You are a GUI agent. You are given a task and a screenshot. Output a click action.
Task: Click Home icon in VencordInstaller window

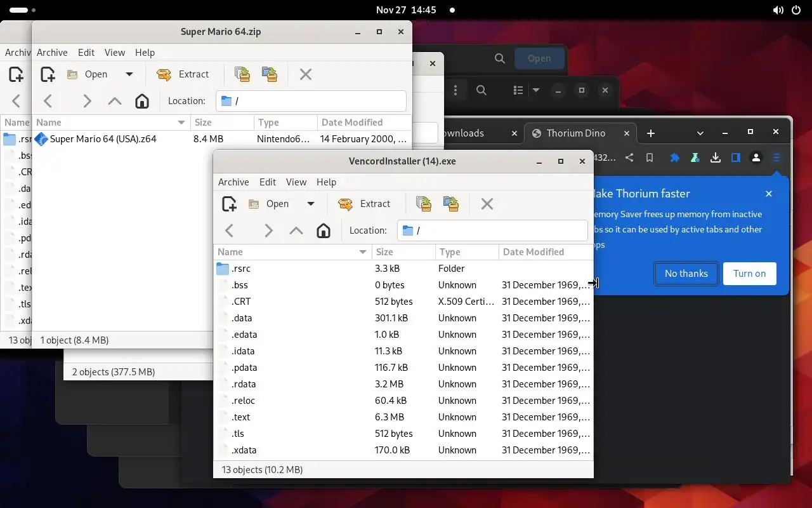tap(324, 231)
